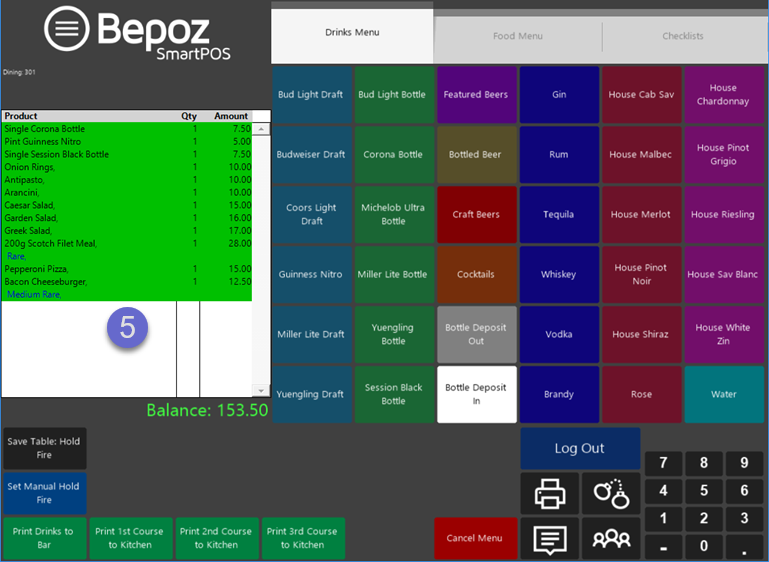Select House Shiraz wine
The height and width of the screenshot is (562, 769).
click(641, 334)
